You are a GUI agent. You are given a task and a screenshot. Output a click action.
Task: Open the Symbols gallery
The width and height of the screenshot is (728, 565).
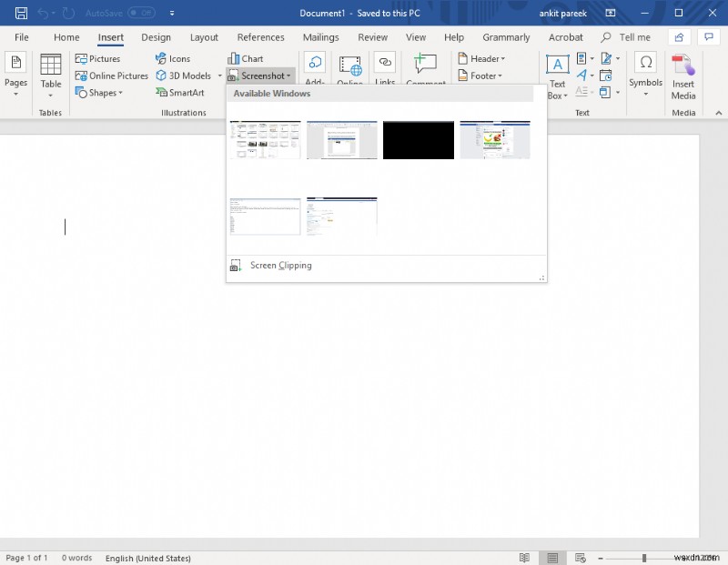[x=645, y=73]
